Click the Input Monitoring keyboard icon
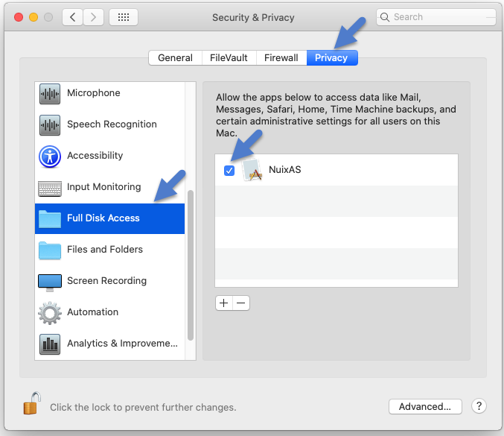 point(49,189)
